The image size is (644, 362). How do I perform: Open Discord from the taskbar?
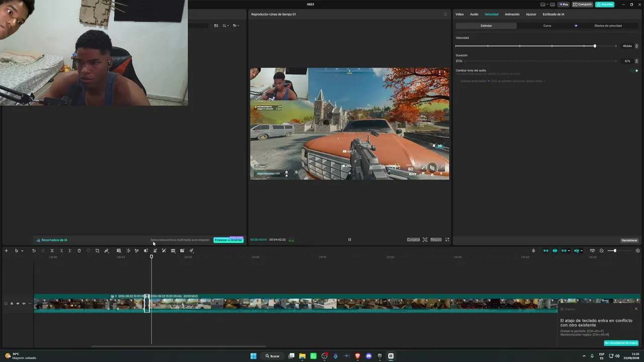tap(369, 356)
